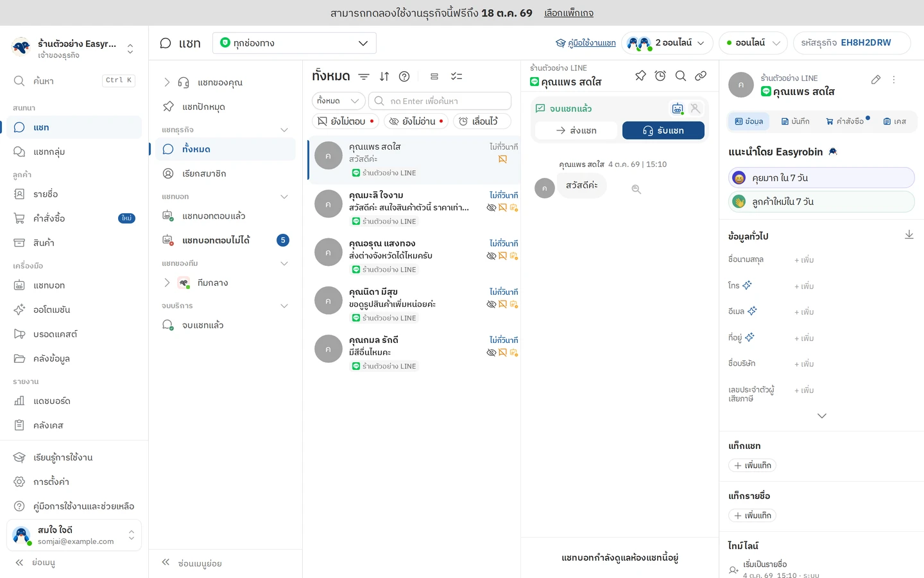
Task: Open search within the conversation
Action: 681,76
